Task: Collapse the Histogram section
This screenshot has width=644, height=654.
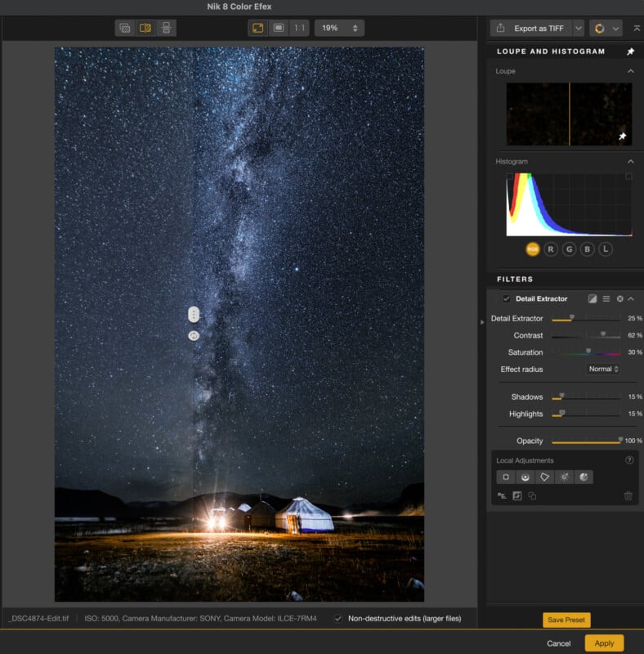Action: click(x=630, y=162)
